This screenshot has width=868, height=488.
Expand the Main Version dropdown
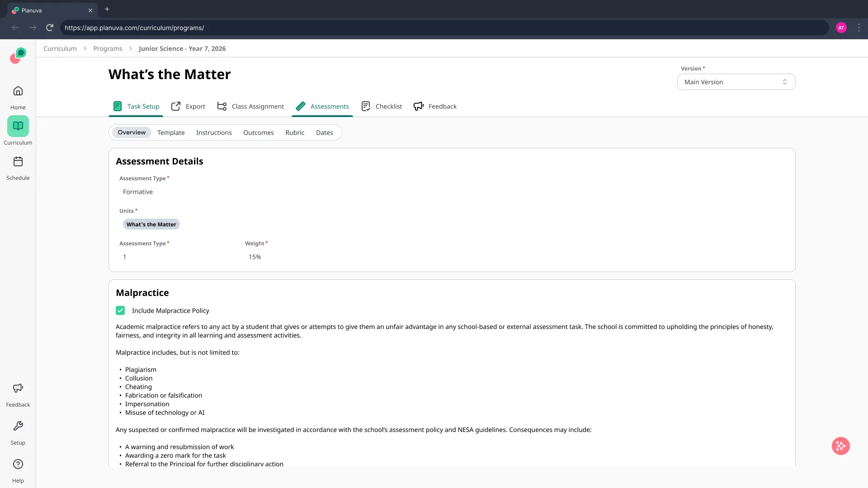(x=736, y=82)
